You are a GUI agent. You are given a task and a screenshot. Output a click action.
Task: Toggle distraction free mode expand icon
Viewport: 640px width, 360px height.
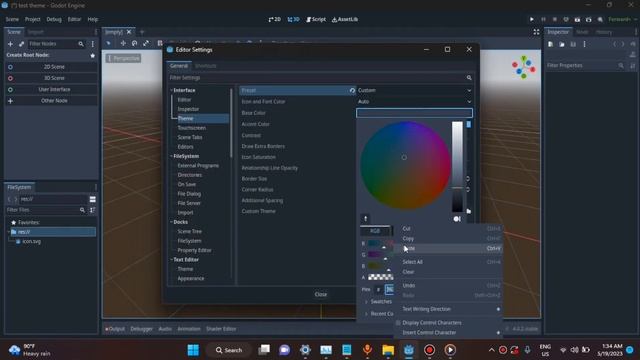point(536,32)
